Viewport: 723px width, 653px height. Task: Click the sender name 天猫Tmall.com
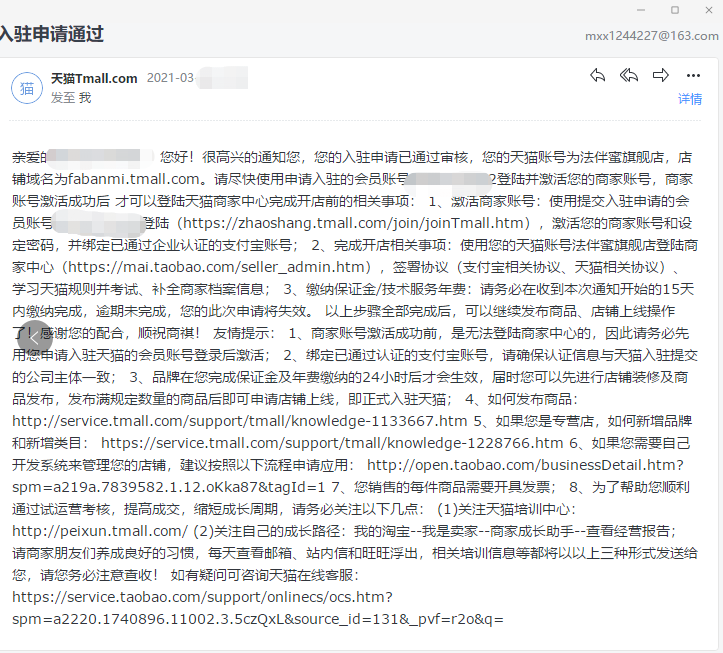point(94,78)
